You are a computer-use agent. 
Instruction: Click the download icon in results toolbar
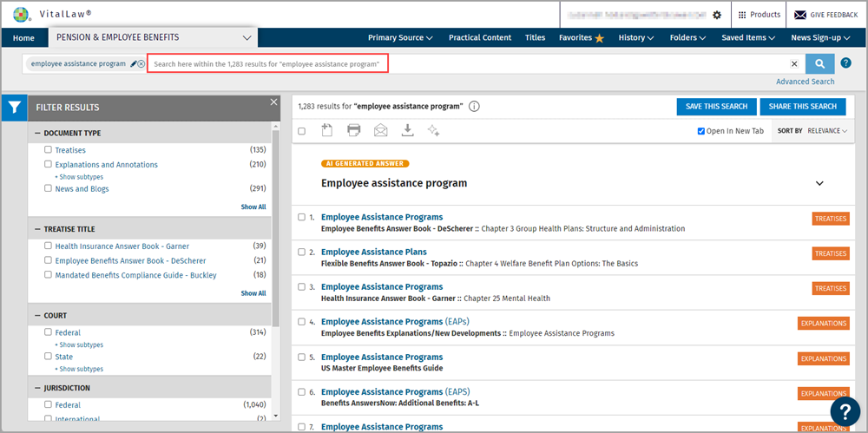407,131
